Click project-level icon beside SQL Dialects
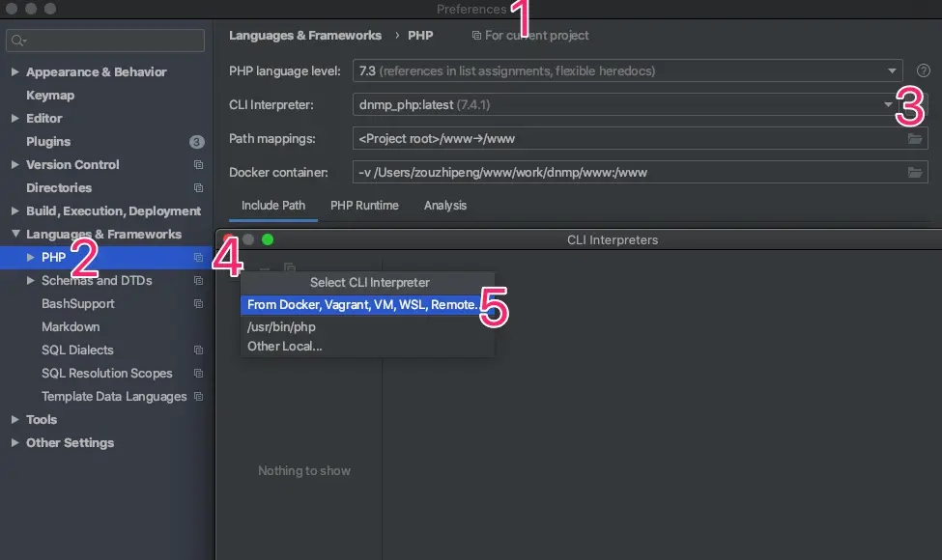Image resolution: width=942 pixels, height=560 pixels. 198,350
